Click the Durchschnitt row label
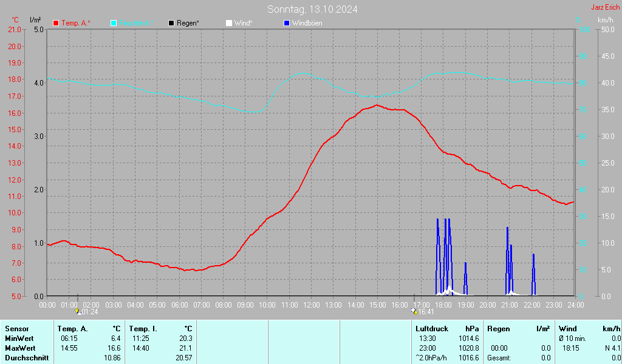Viewport: 622px width, 364px height. click(27, 358)
